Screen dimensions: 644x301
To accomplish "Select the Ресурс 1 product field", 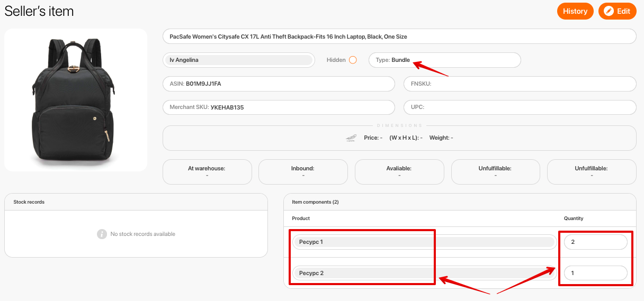I will (424, 242).
